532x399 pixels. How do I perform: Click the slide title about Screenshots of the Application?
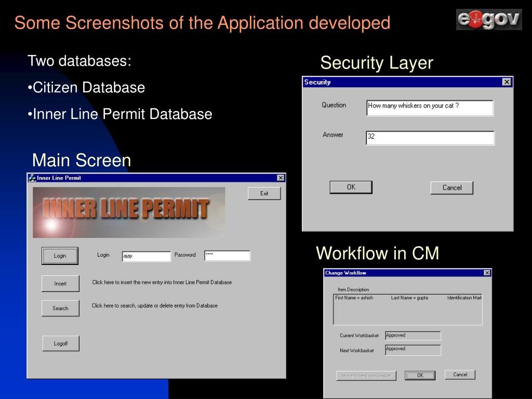click(x=202, y=23)
